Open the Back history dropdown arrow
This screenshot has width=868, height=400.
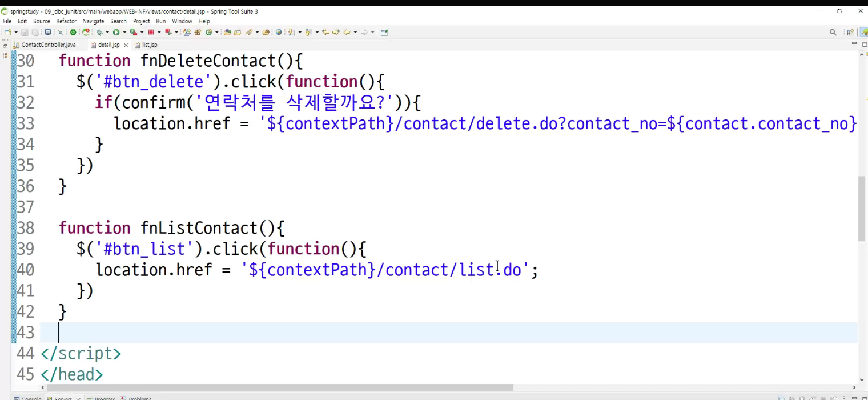point(355,33)
